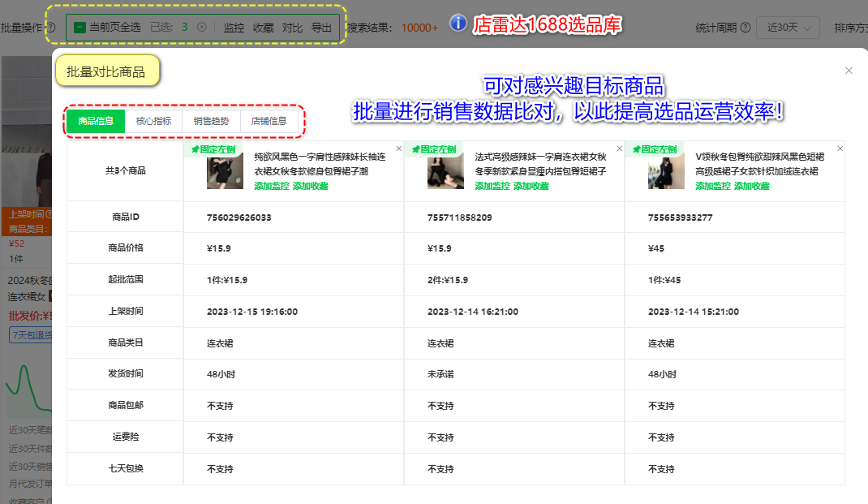This screenshot has height=504, width=868.
Task: Open the 近30天 statistics period dropdown
Action: click(787, 27)
